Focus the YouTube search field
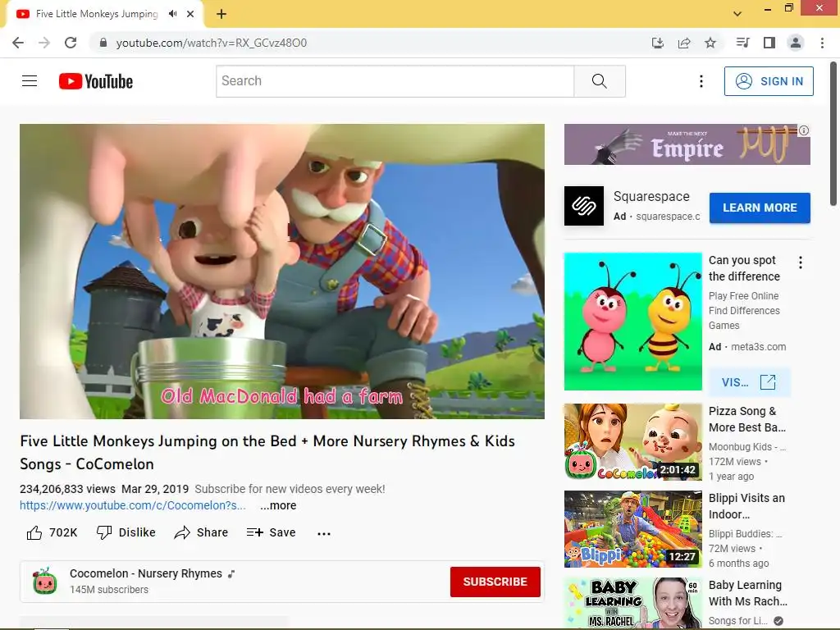Viewport: 840px width, 630px height. (395, 81)
